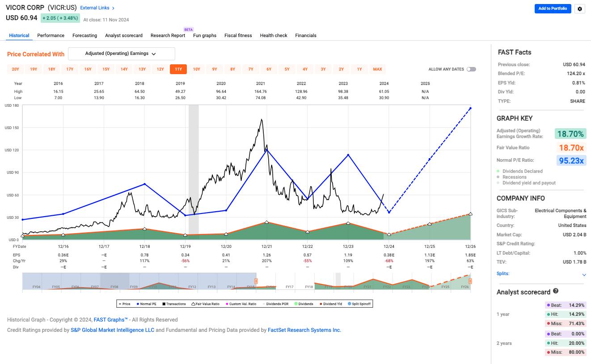This screenshot has width=591, height=364.
Task: Click the Split Spinoff blue dot icon
Action: [350, 304]
